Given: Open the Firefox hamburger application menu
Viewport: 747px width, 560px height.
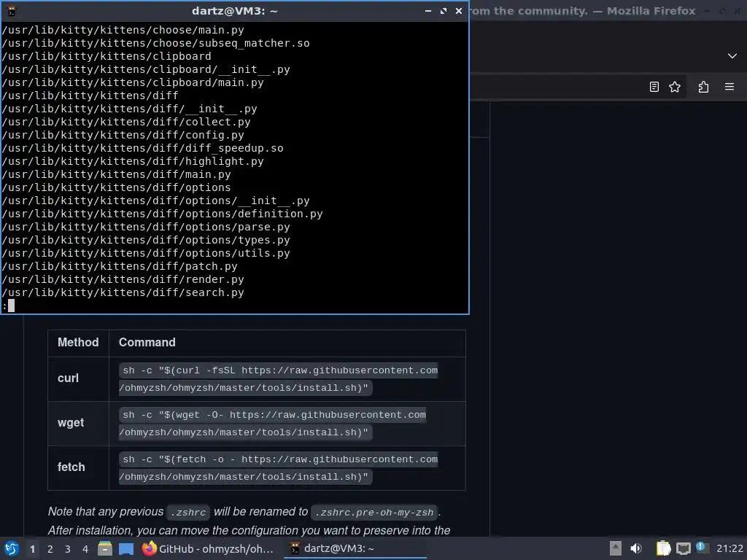Looking at the screenshot, I should coord(729,87).
